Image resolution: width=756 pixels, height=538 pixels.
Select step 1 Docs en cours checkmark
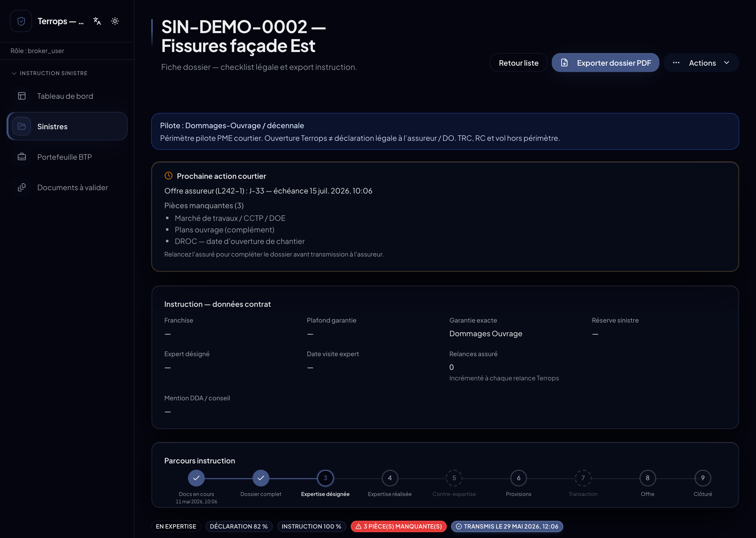pyautogui.click(x=196, y=478)
